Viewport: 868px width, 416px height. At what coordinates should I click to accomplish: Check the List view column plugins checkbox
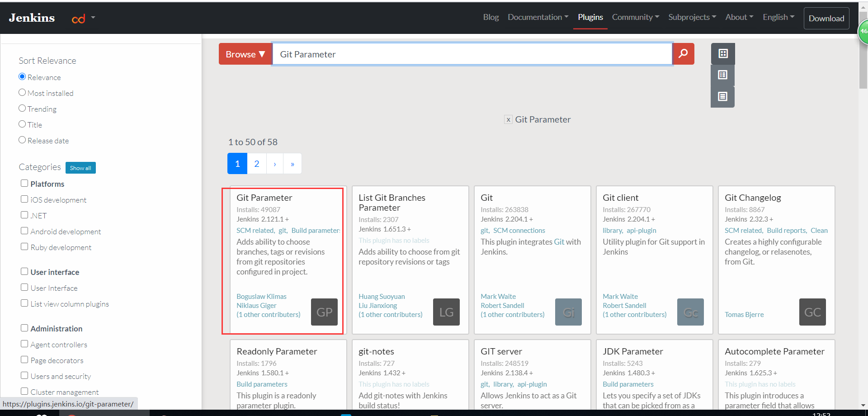tap(24, 303)
